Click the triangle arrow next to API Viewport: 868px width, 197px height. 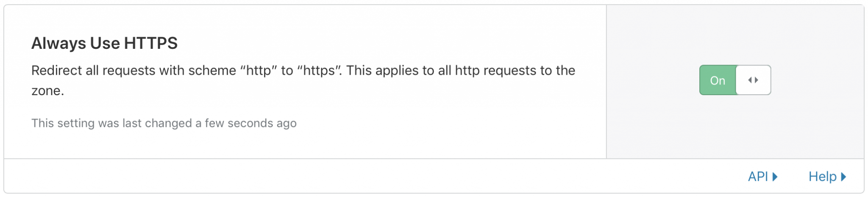click(x=775, y=177)
